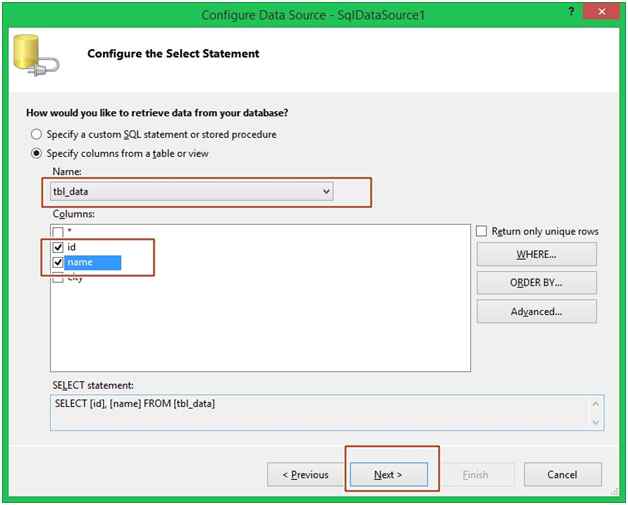Open the tbl_data table name dropdown
Image resolution: width=628 pixels, height=505 pixels.
[191, 191]
